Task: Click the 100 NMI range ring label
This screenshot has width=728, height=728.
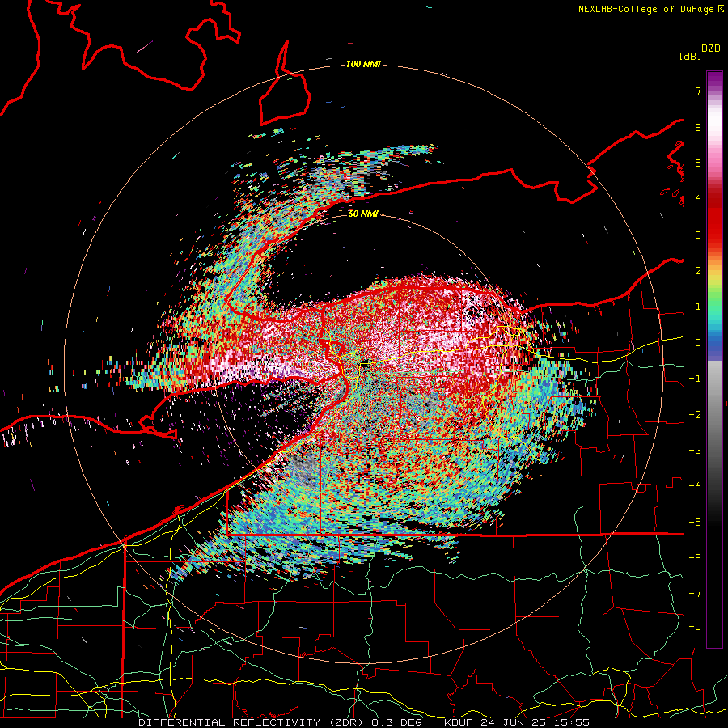Action: [363, 64]
